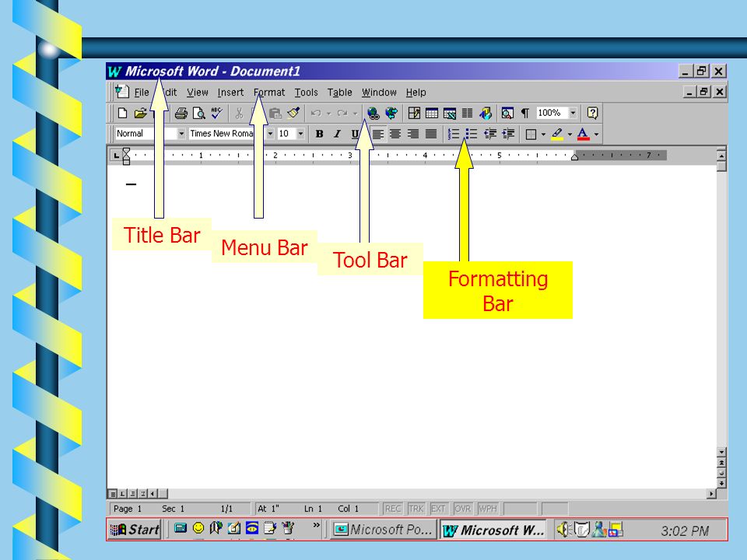Screen dimensions: 747x560
Task: Click the Increase Indent icon
Action: [508, 134]
